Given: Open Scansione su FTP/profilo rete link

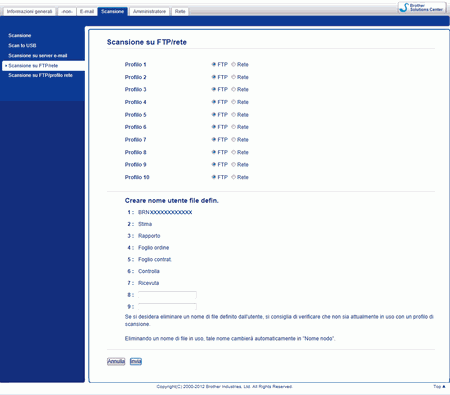Looking at the screenshot, I should tap(40, 75).
